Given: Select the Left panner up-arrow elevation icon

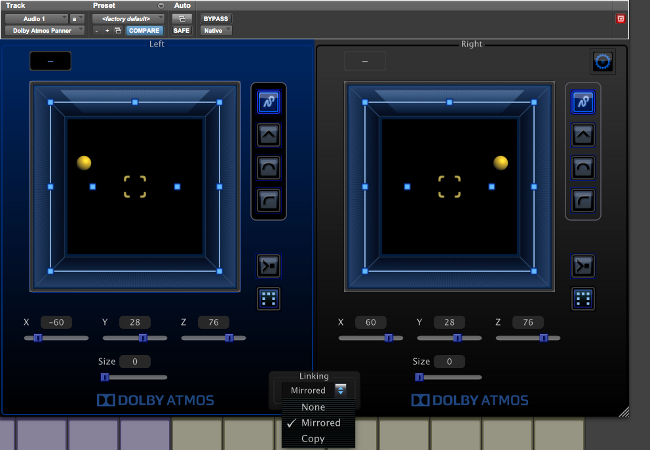Looking at the screenshot, I should click(x=269, y=135).
